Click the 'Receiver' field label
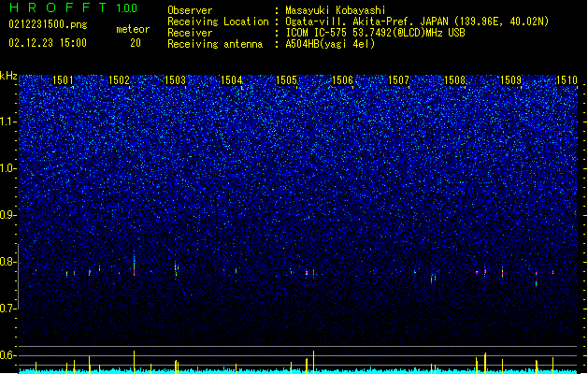This screenshot has width=588, height=374. pos(190,33)
